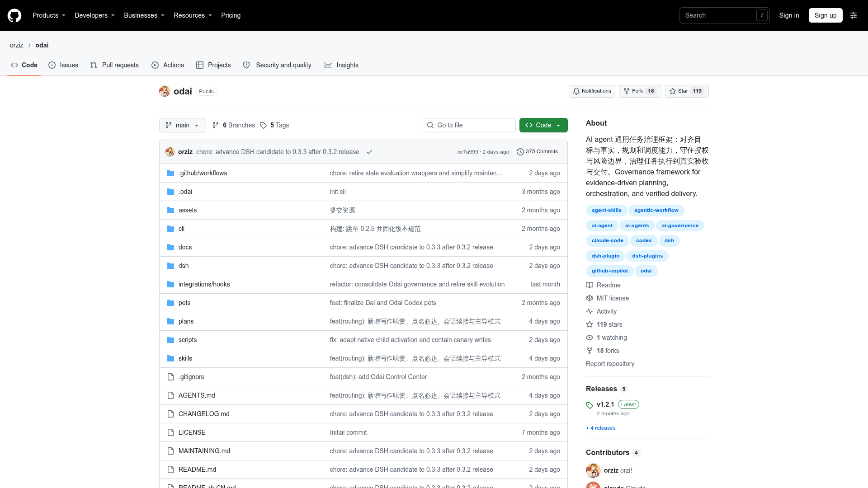Open the orziz avatar next to the odai title
This screenshot has height=488, width=868.
coord(165,91)
